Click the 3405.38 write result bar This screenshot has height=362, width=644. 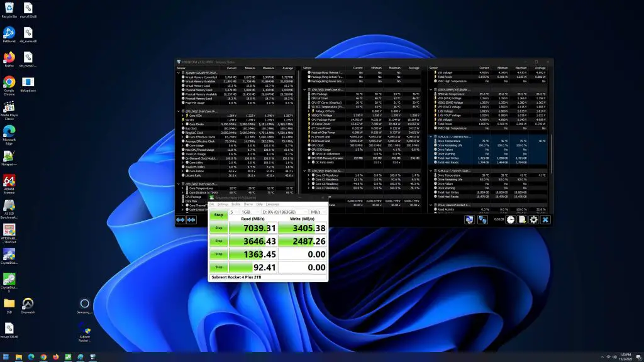[x=303, y=228]
